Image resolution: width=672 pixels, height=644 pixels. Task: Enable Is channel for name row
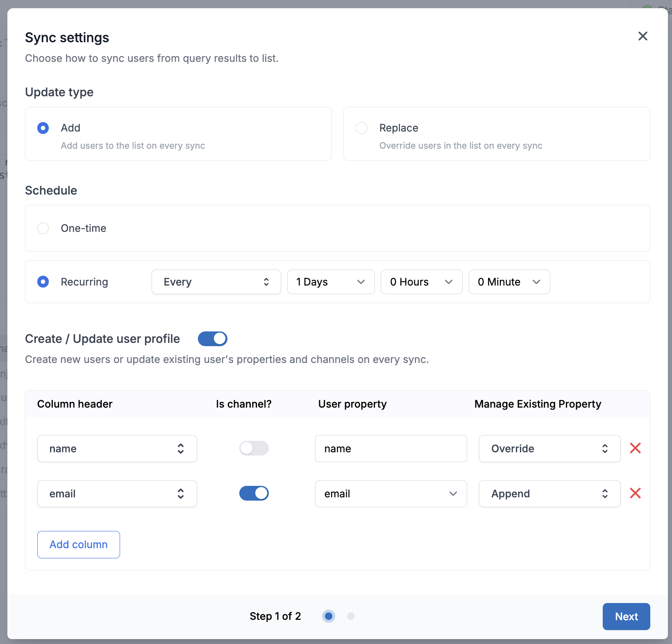[x=254, y=448]
